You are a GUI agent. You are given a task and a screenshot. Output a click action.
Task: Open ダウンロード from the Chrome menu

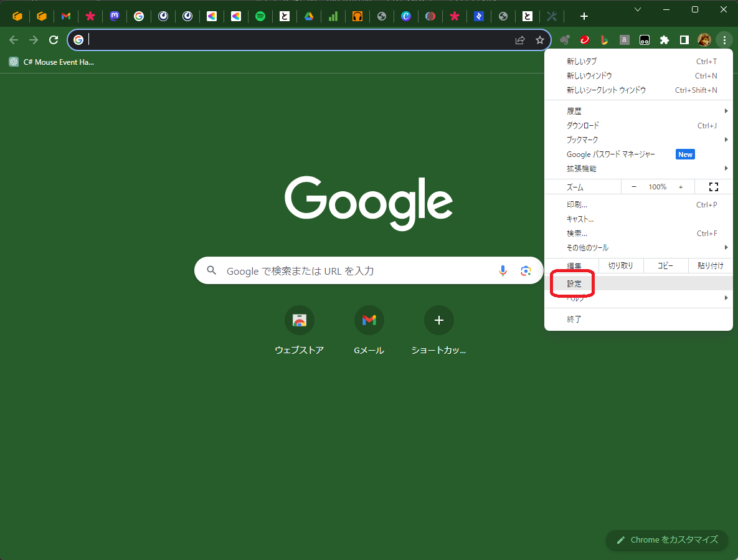(x=583, y=125)
